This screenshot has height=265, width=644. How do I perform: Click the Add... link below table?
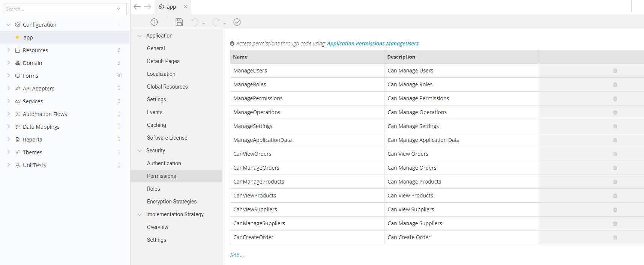pyautogui.click(x=237, y=255)
